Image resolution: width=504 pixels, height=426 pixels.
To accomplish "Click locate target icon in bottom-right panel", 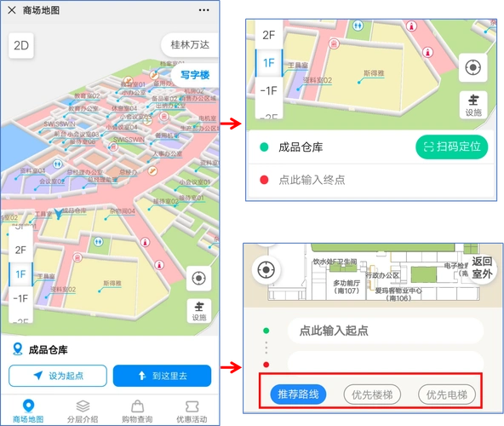I will tap(266, 269).
